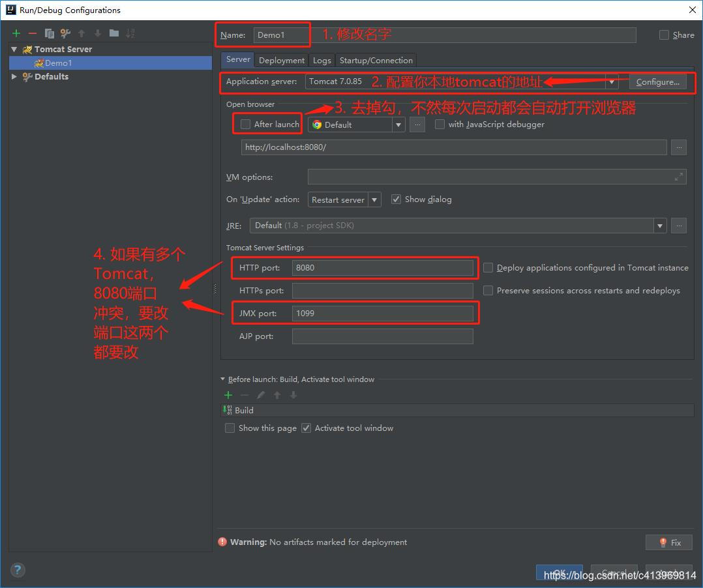The image size is (703, 588).
Task: Click the AJP port field
Action: [382, 336]
